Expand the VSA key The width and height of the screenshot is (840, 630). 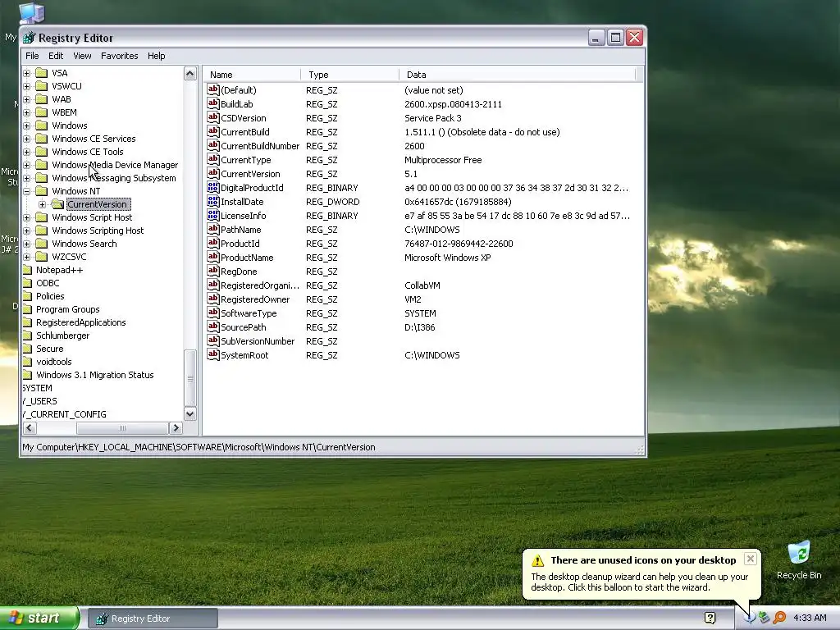(x=27, y=73)
